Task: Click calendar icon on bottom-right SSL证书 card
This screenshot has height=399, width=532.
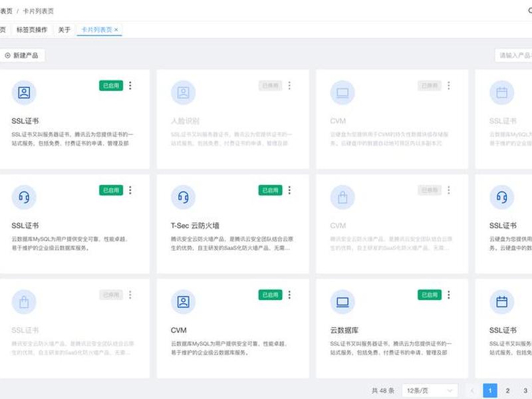Action: (502, 302)
